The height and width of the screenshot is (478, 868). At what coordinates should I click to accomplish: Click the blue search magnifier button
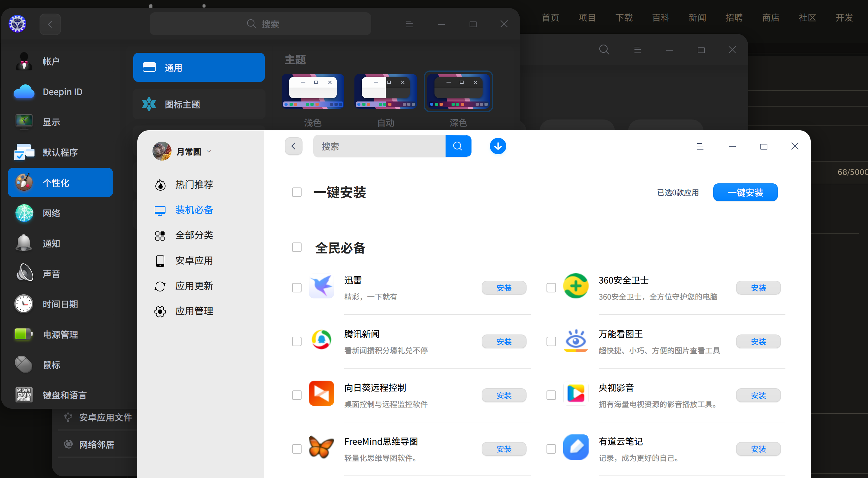(458, 146)
